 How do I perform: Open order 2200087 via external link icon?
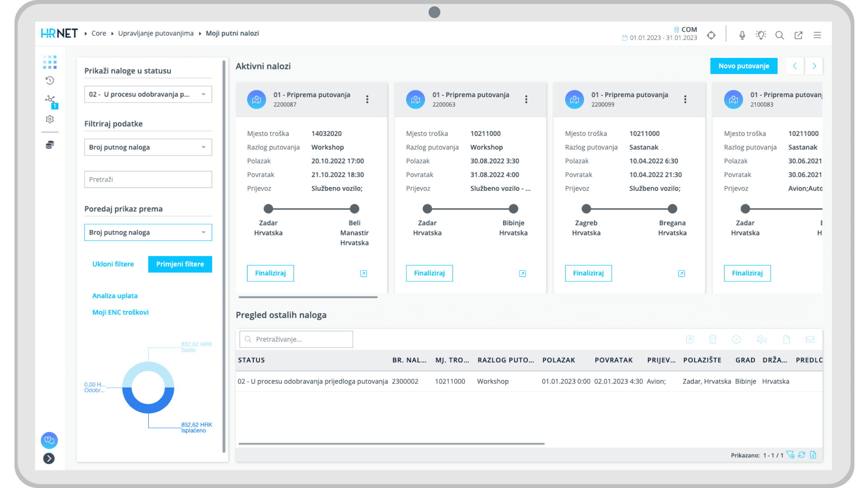coord(363,273)
